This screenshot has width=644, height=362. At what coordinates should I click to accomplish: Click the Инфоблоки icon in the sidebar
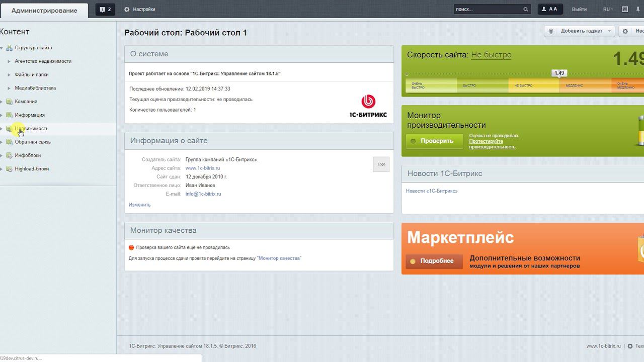pos(9,156)
